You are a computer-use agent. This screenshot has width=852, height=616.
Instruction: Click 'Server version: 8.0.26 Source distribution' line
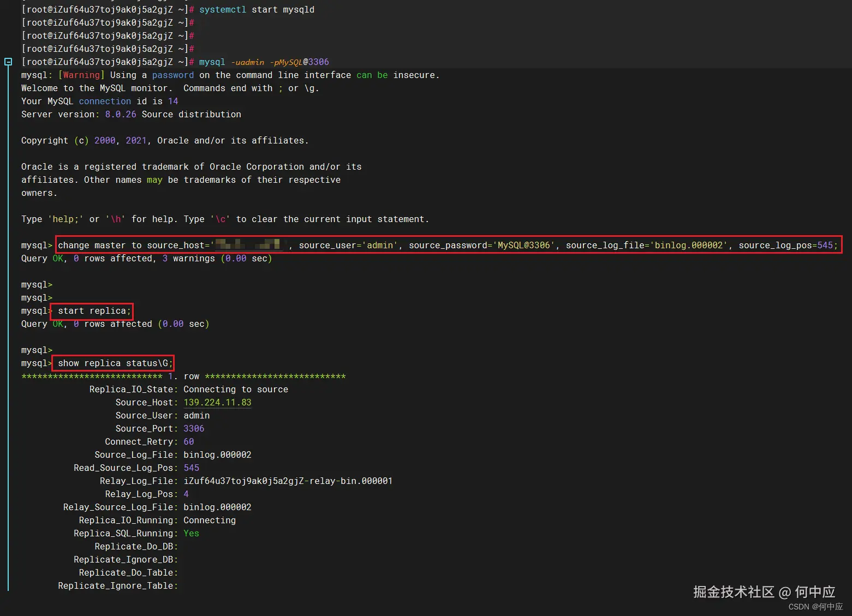tap(131, 115)
